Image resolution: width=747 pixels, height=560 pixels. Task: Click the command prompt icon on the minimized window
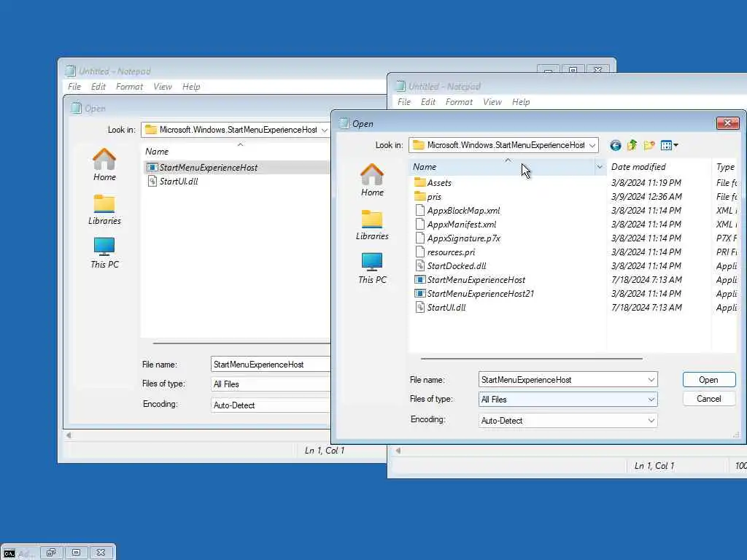9,553
